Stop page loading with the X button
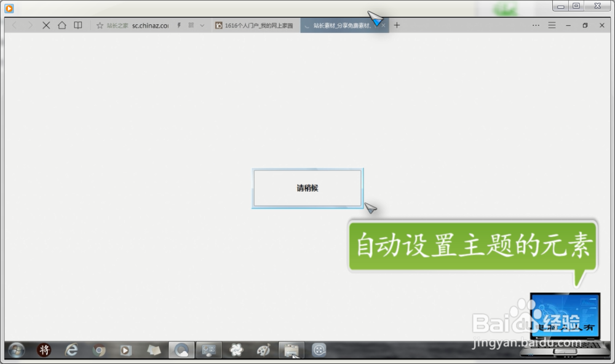Screen dimensions: 615x364 click(46, 25)
